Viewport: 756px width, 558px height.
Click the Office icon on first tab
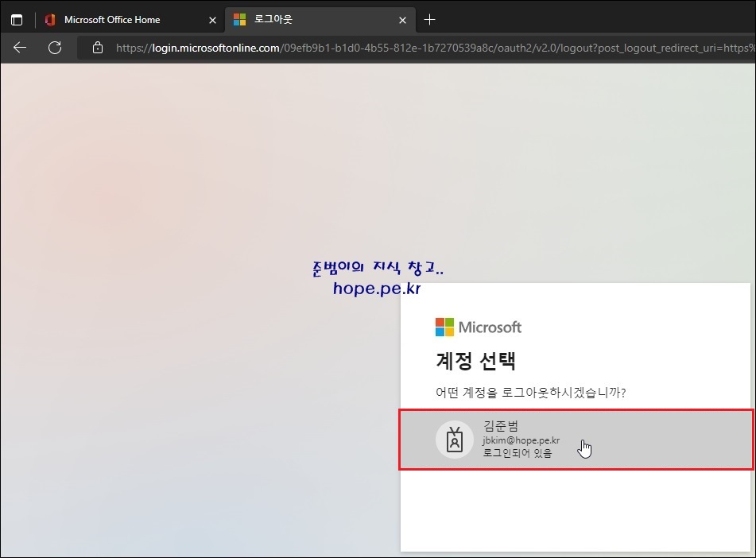tap(50, 20)
